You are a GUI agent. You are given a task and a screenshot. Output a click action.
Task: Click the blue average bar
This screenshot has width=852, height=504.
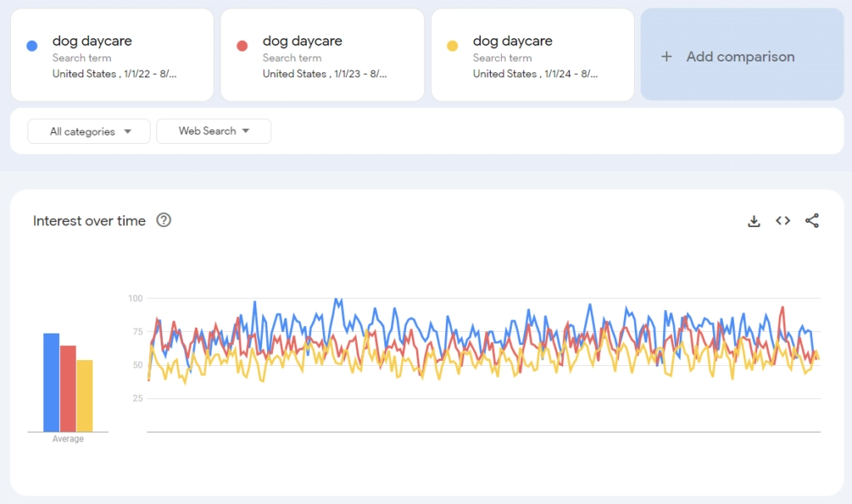tap(52, 383)
